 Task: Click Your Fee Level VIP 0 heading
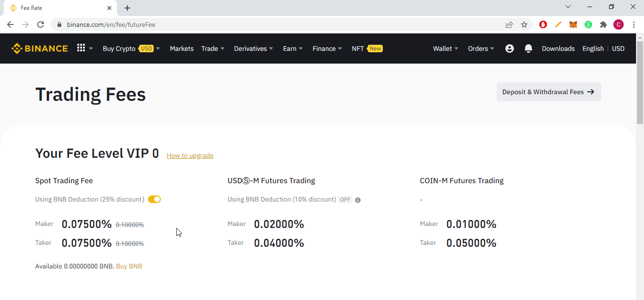pyautogui.click(x=97, y=153)
